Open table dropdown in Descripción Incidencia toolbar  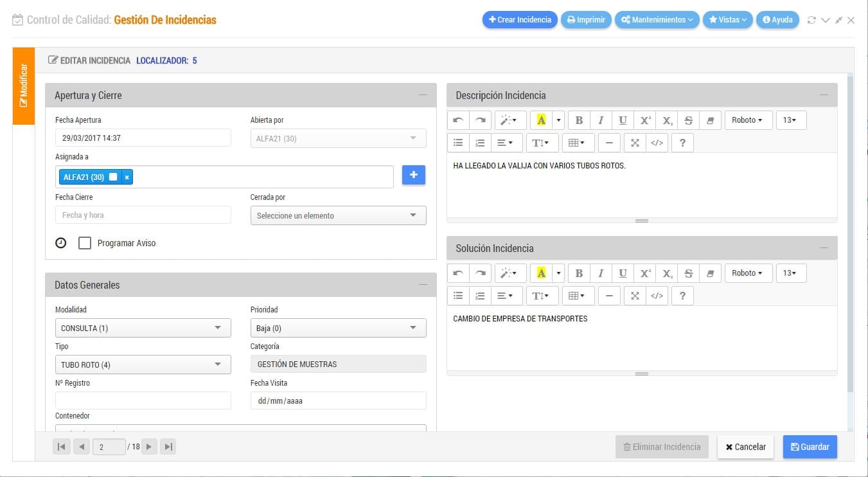578,143
